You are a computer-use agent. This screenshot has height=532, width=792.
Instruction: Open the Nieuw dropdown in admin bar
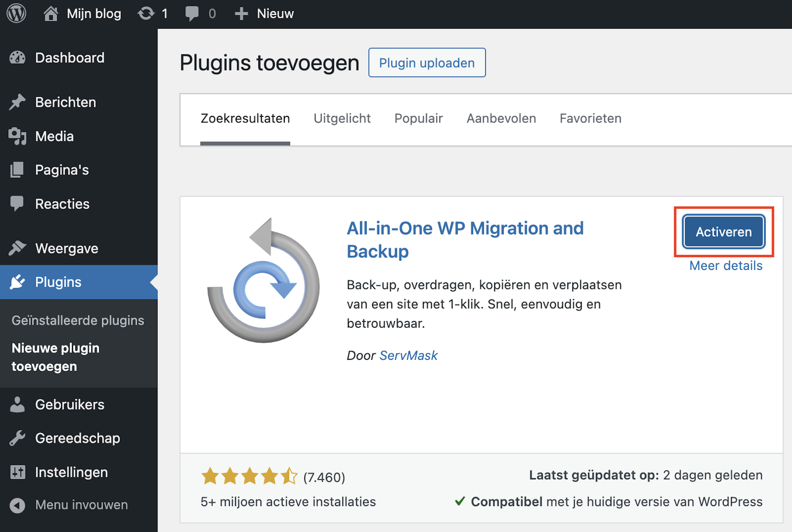point(264,13)
